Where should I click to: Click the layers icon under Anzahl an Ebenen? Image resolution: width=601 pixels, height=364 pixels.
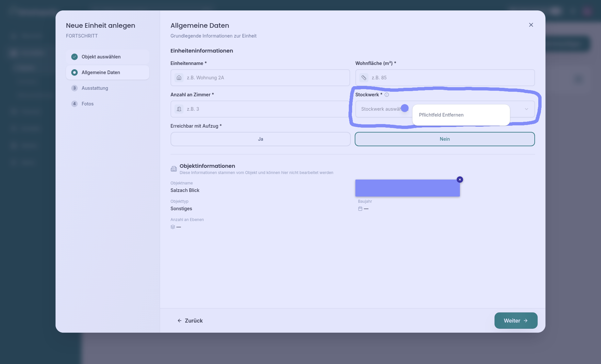[173, 227]
